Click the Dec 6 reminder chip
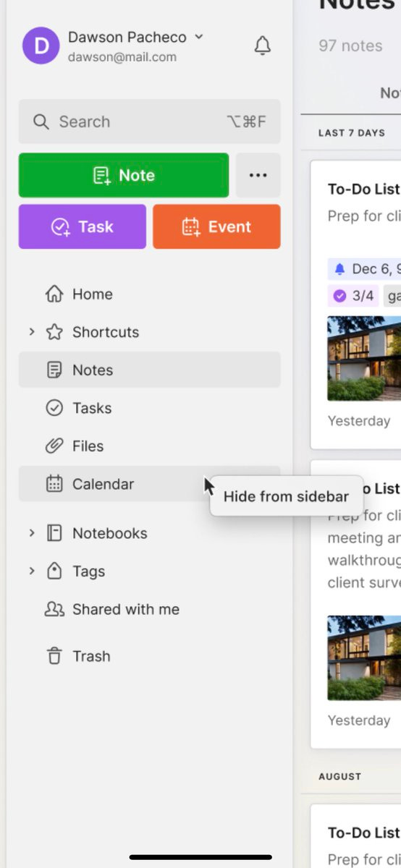Screen dimensions: 401x868 click(x=364, y=269)
